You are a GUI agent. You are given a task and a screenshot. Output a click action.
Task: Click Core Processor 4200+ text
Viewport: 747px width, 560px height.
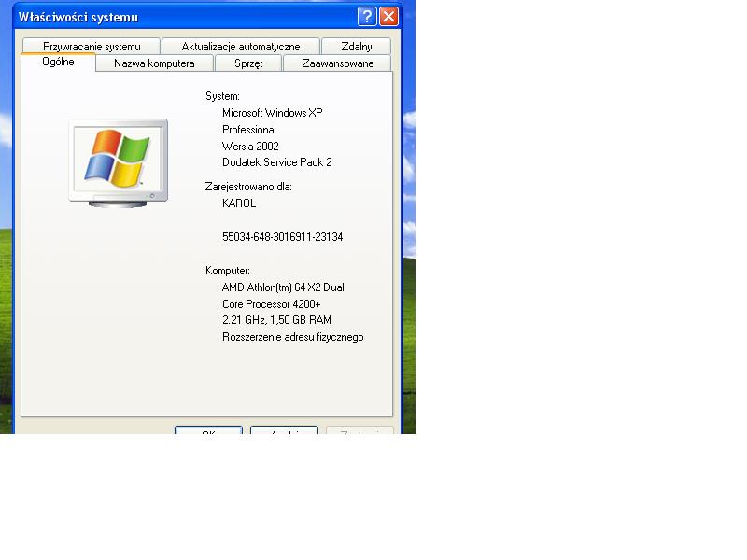(271, 304)
